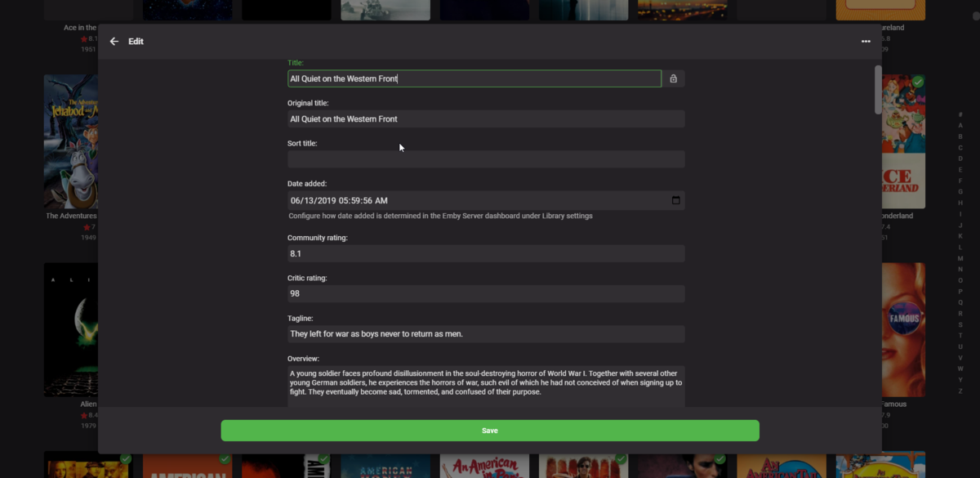The height and width of the screenshot is (478, 980).
Task: Click into the Tagline field
Action: [x=486, y=334]
